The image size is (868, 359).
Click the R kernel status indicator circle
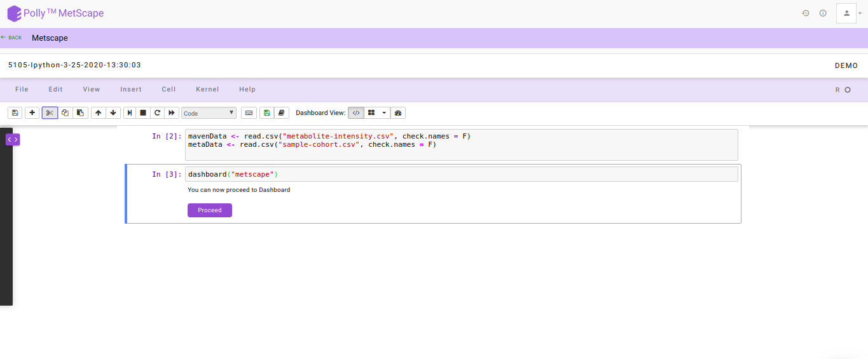[x=847, y=90]
